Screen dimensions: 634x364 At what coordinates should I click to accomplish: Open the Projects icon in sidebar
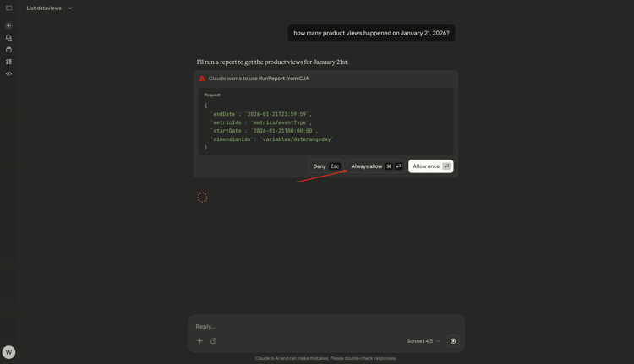tap(9, 50)
